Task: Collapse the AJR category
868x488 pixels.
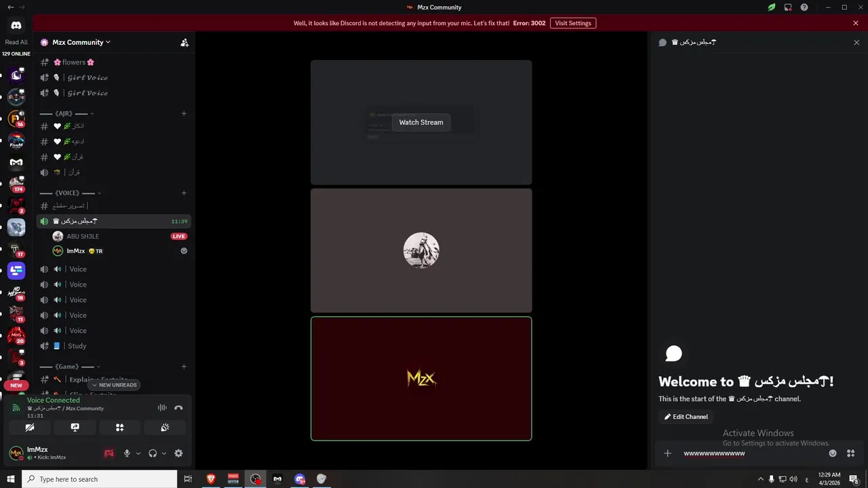Action: point(67,113)
